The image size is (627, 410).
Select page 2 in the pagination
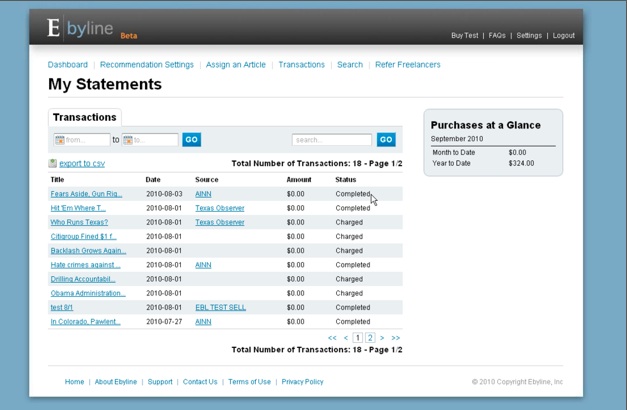370,338
